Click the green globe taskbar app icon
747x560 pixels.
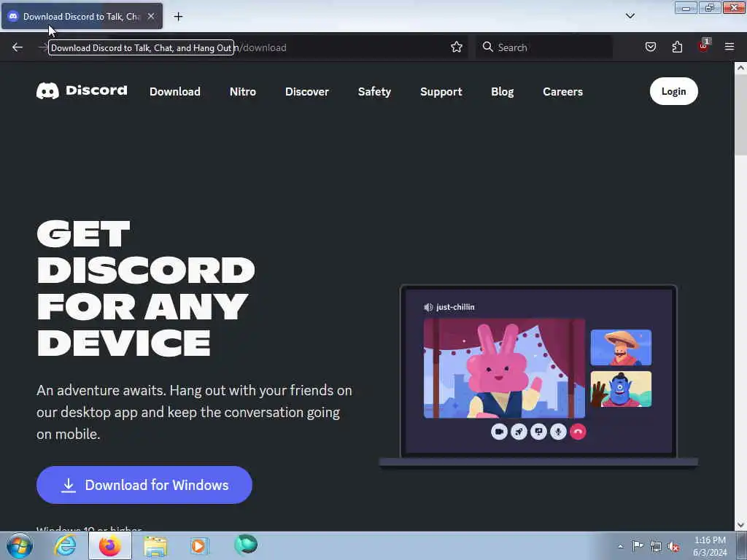[x=246, y=545]
